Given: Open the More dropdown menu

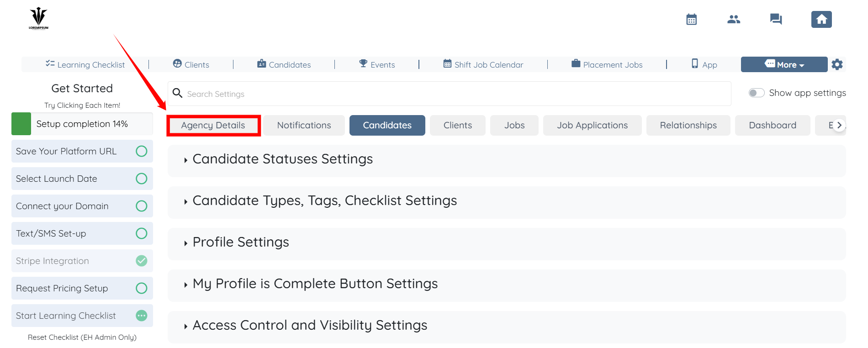Looking at the screenshot, I should pyautogui.click(x=784, y=64).
